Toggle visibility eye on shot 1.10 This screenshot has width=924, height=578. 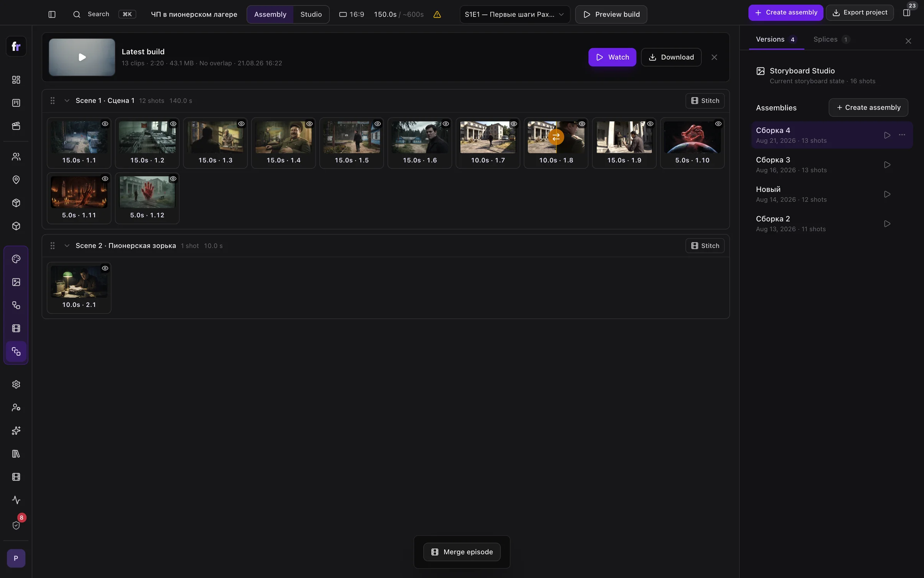[718, 124]
